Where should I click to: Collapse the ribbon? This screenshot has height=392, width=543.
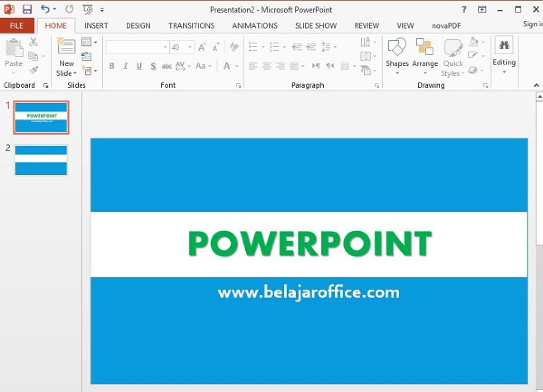(x=536, y=85)
